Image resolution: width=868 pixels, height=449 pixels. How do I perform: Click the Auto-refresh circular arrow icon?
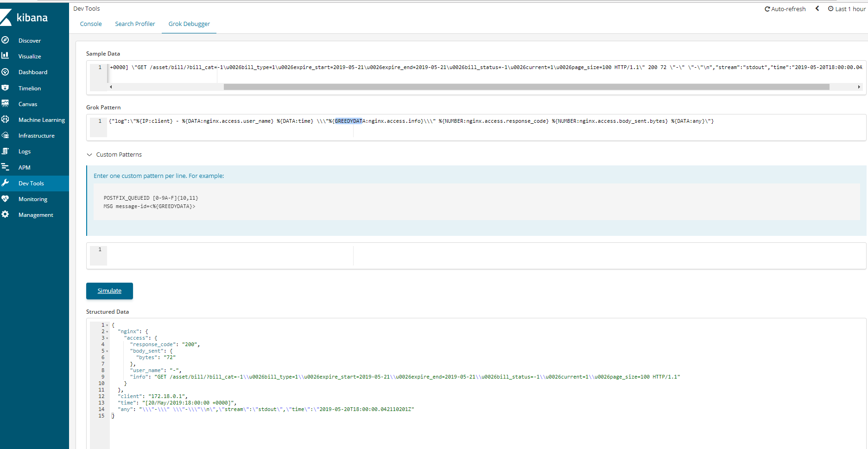point(767,9)
